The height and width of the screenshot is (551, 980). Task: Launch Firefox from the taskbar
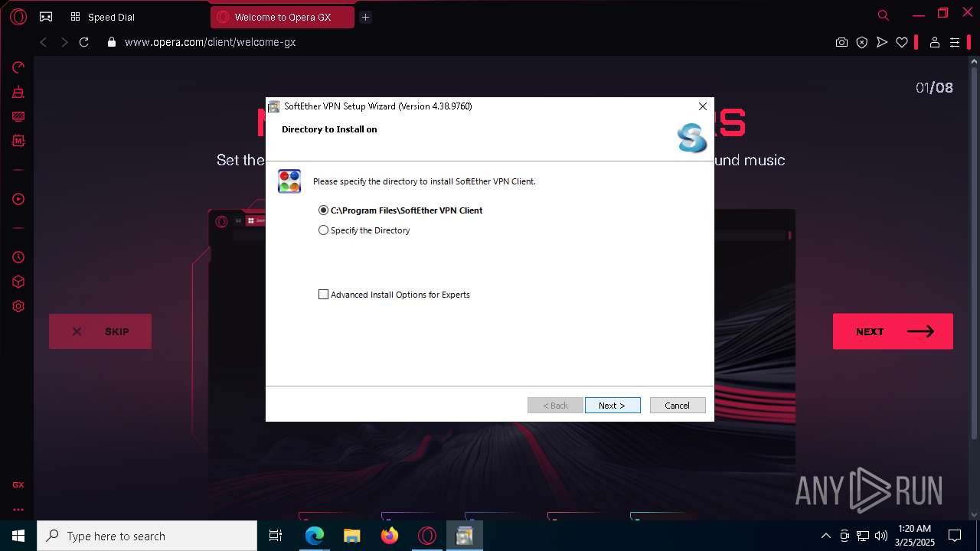point(389,536)
